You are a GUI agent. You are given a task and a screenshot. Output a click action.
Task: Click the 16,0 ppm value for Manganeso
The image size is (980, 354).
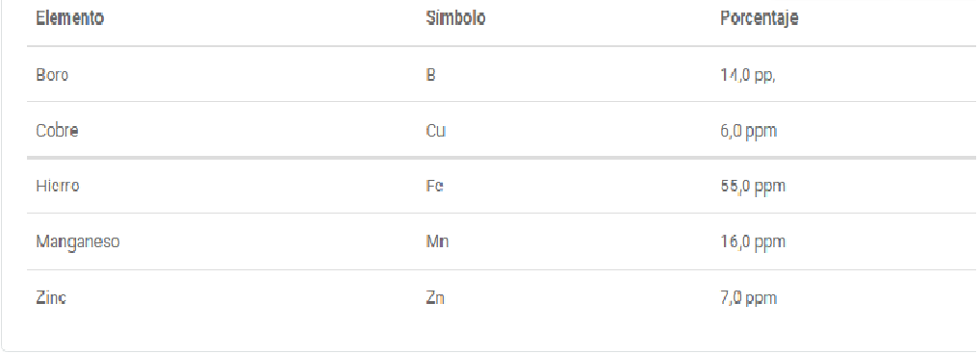click(753, 242)
